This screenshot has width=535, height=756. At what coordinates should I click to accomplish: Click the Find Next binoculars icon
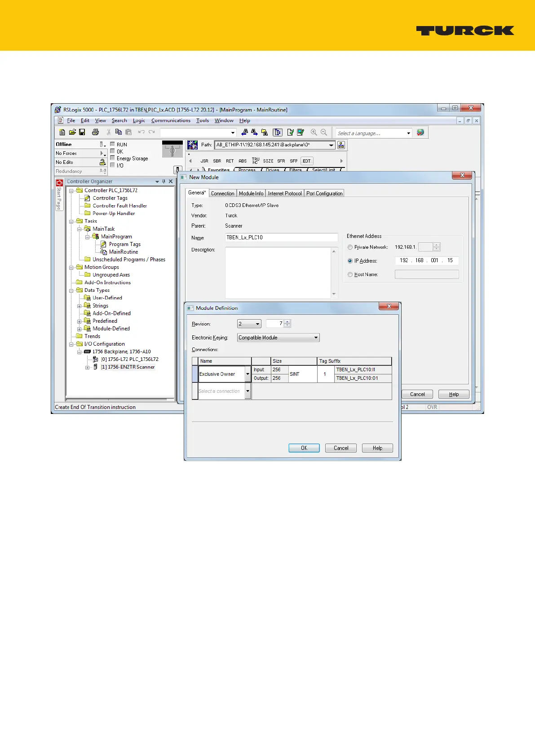[254, 132]
